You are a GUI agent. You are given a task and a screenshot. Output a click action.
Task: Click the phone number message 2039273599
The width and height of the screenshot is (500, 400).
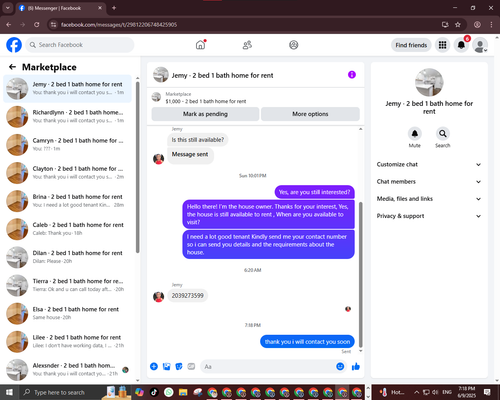pyautogui.click(x=188, y=296)
